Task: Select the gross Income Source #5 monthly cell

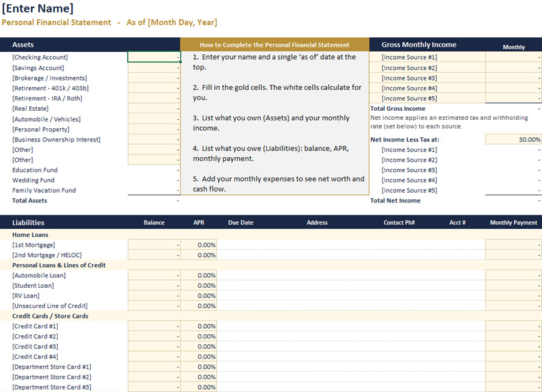Action: click(513, 98)
